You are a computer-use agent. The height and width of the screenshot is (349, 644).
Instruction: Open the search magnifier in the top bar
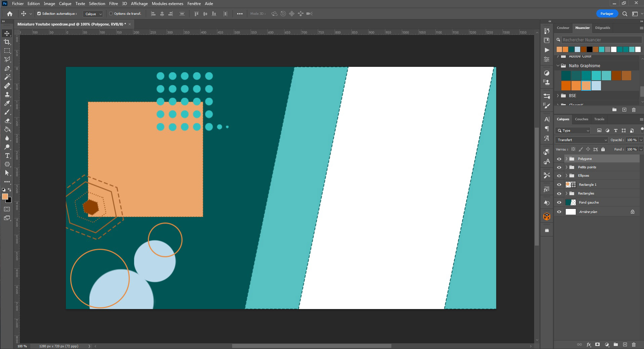[625, 14]
